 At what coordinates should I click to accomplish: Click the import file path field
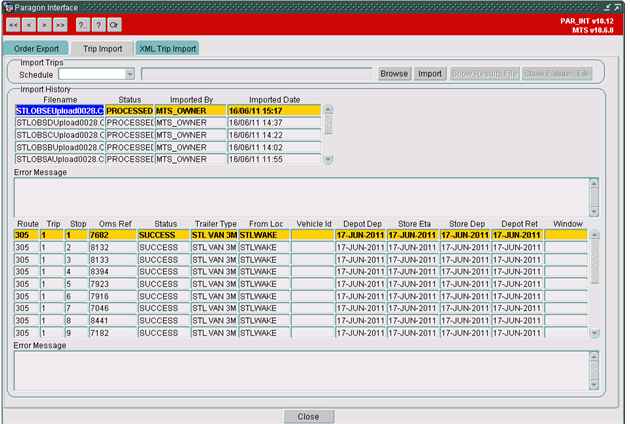point(257,74)
